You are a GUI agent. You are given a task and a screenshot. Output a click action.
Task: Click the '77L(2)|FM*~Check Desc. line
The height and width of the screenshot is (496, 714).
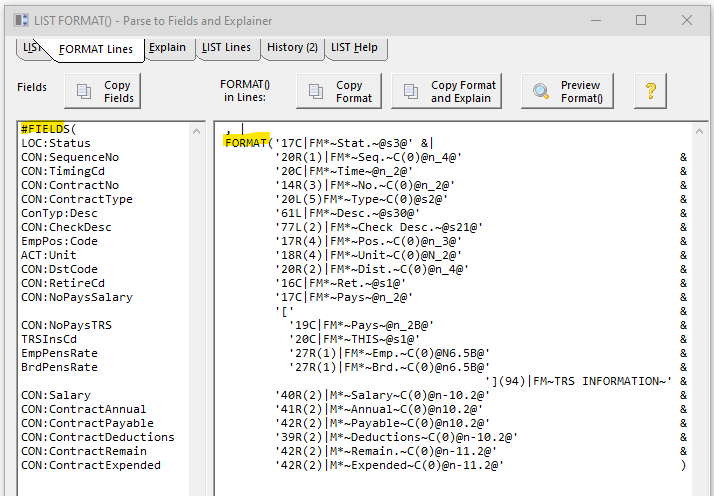pyautogui.click(x=379, y=227)
